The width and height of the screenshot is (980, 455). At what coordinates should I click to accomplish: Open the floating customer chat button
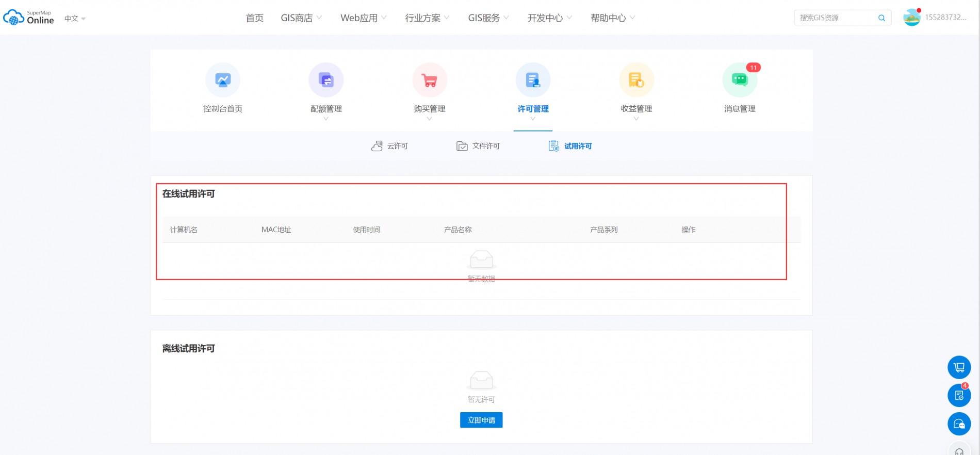tap(959, 424)
